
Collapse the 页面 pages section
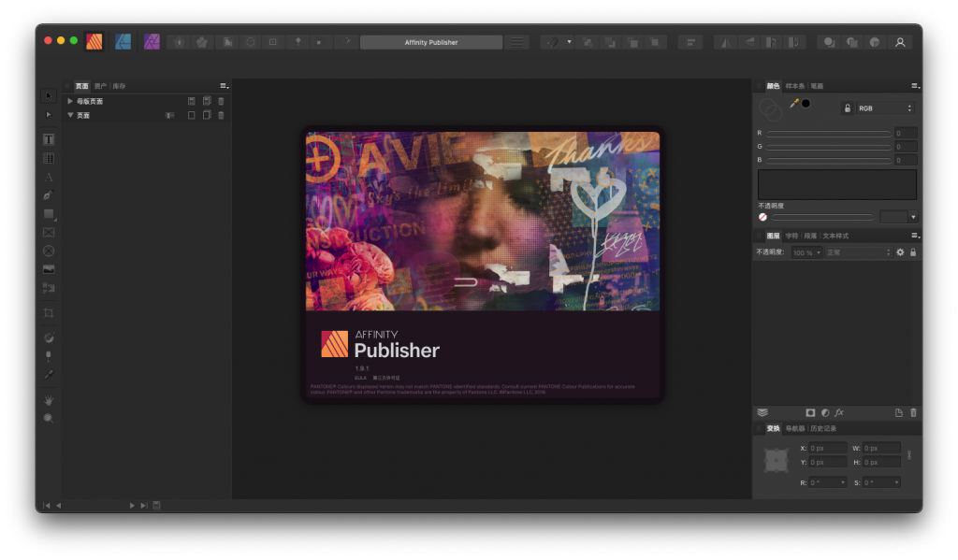pyautogui.click(x=70, y=115)
